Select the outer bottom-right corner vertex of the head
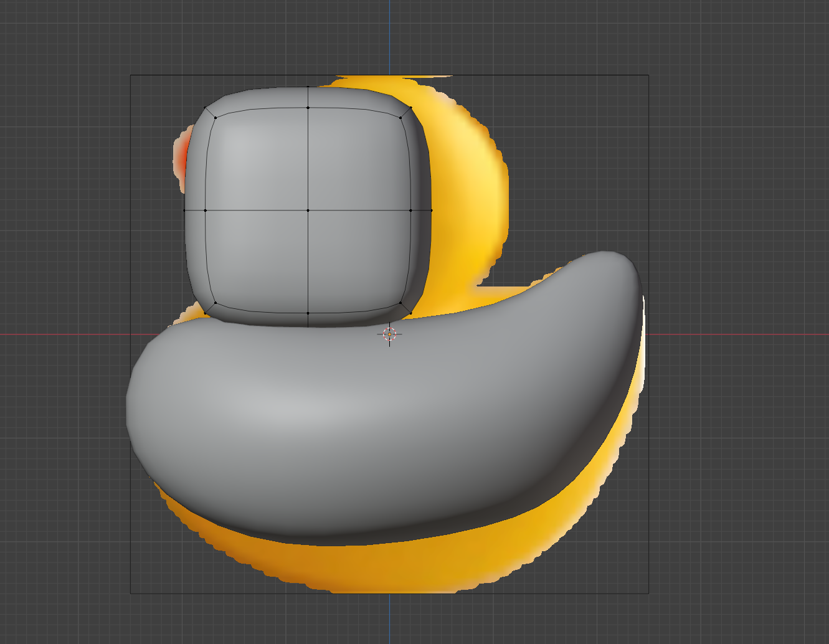829x644 pixels. click(411, 313)
